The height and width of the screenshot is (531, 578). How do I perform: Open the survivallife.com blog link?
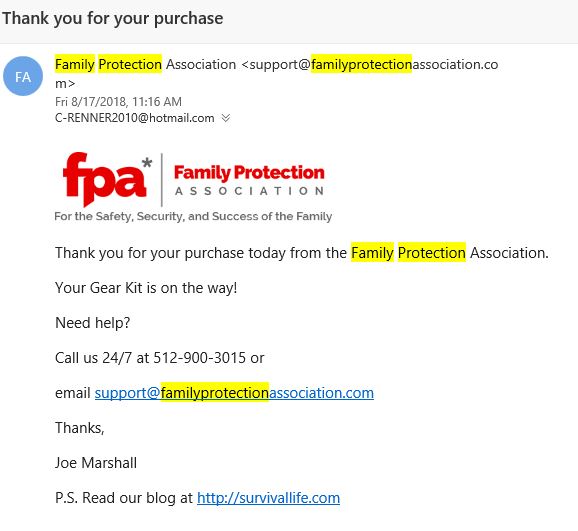268,498
